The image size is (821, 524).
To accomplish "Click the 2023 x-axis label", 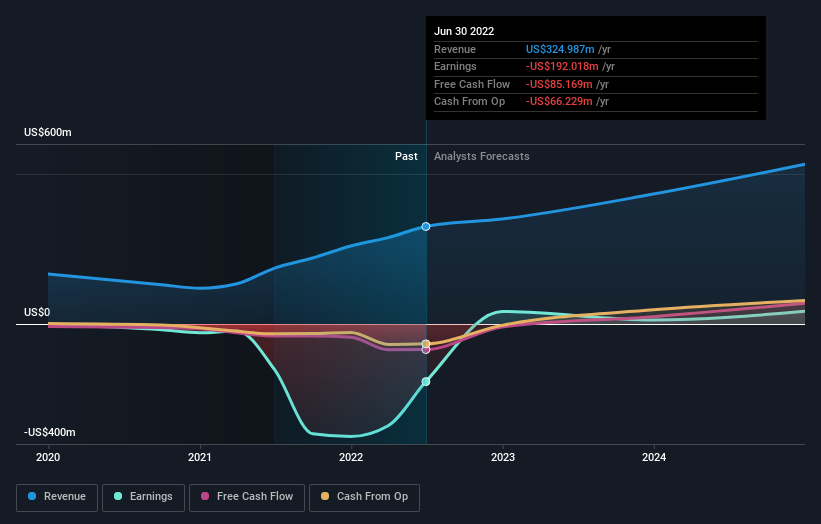I will pyautogui.click(x=503, y=457).
